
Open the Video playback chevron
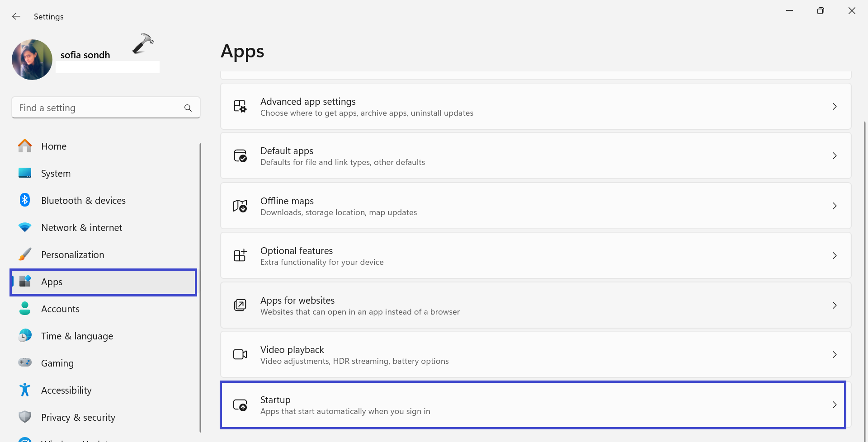coord(835,355)
